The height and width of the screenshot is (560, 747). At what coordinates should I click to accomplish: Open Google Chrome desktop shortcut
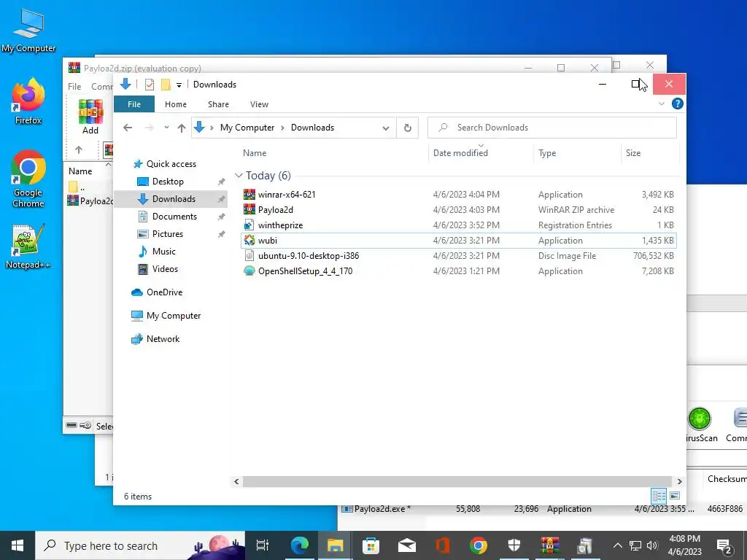tap(28, 179)
